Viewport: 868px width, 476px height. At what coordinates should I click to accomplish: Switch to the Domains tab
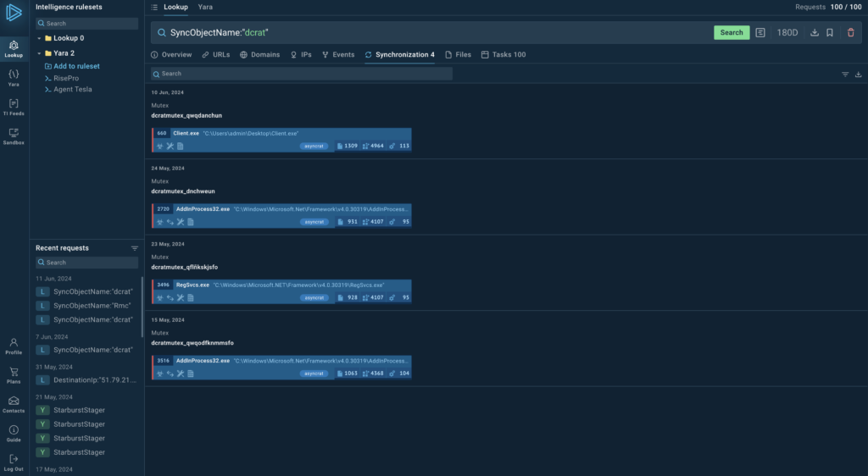[259, 54]
